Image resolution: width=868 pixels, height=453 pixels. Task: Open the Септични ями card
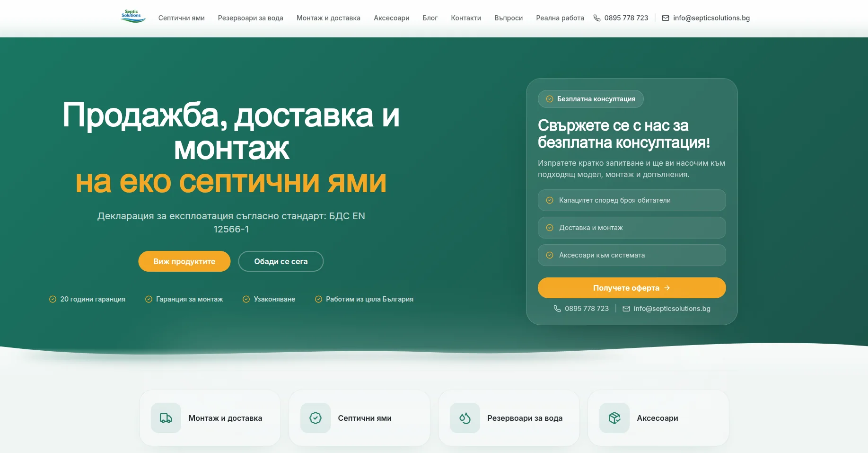[359, 418]
